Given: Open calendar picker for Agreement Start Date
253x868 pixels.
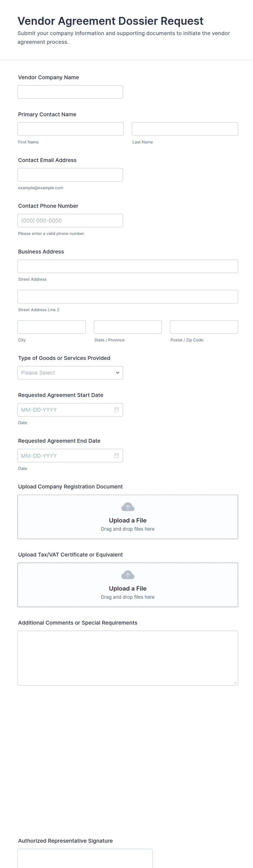Looking at the screenshot, I should [x=116, y=410].
